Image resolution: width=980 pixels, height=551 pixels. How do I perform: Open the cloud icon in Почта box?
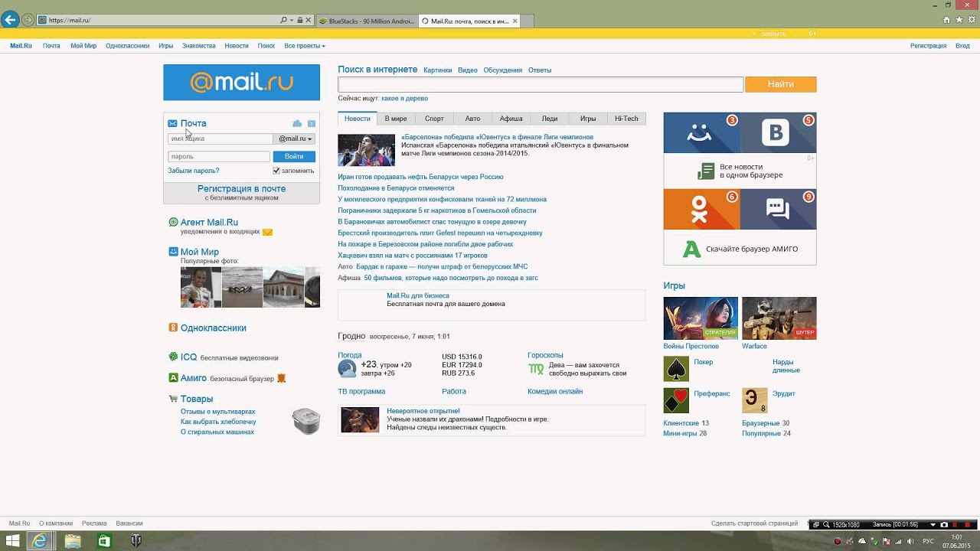click(x=297, y=123)
